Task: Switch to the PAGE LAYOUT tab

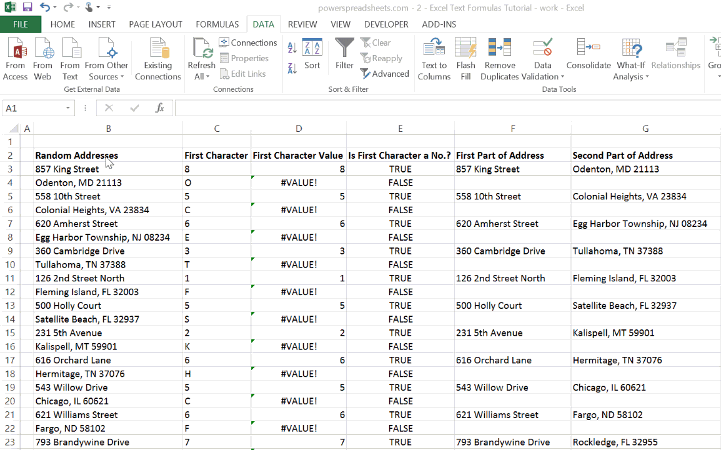Action: [155, 24]
